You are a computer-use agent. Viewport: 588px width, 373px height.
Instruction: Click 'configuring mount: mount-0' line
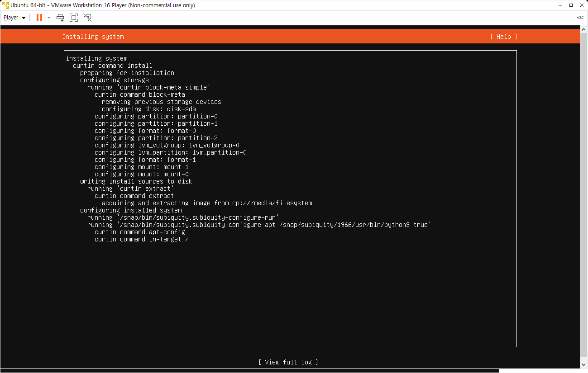142,174
